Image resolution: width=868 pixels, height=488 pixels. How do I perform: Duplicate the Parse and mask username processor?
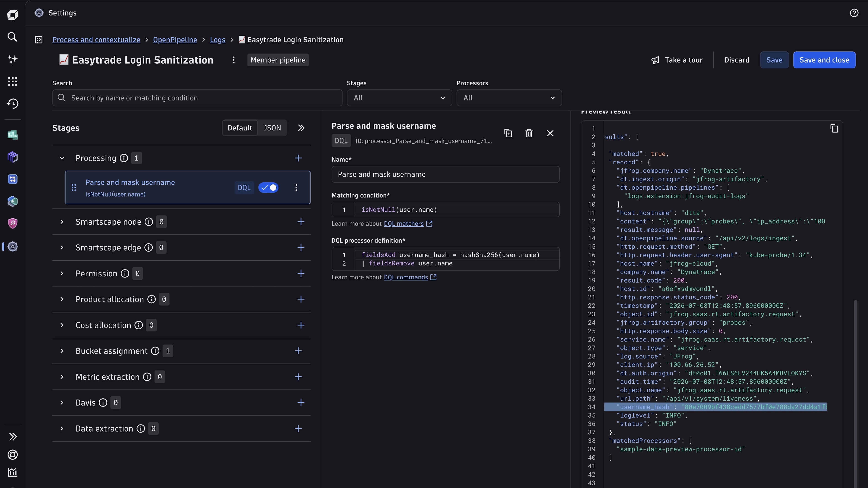[508, 133]
